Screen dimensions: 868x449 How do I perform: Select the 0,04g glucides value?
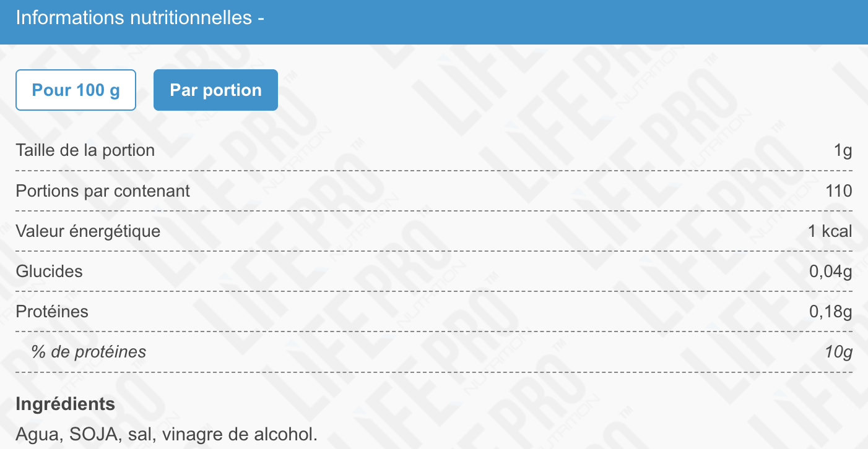click(x=831, y=272)
